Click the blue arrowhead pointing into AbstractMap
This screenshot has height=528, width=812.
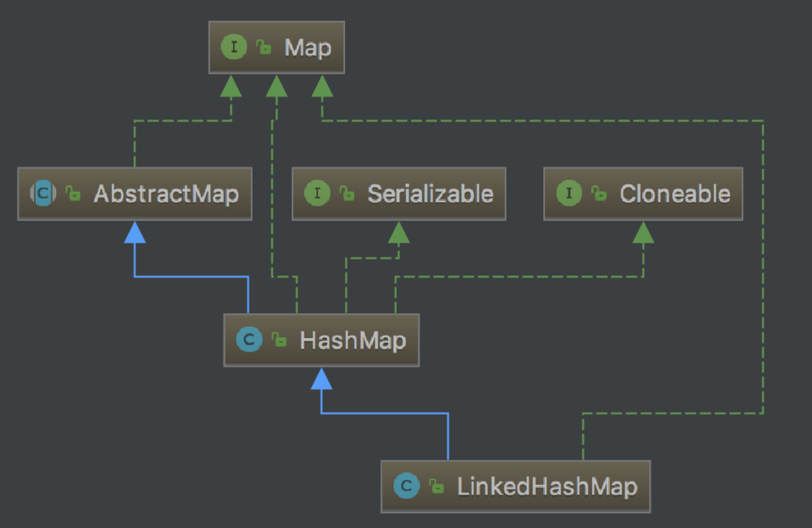pyautogui.click(x=135, y=232)
